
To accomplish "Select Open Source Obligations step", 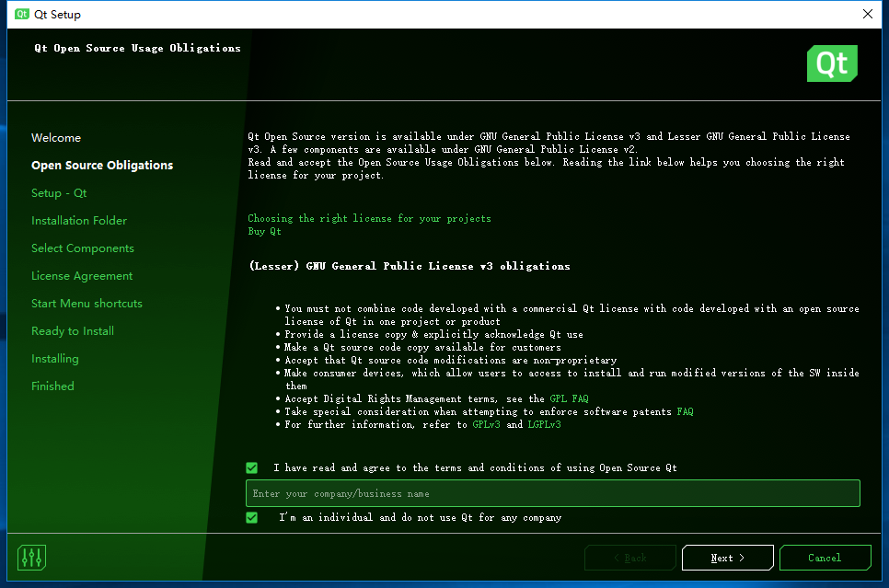I will tap(102, 165).
